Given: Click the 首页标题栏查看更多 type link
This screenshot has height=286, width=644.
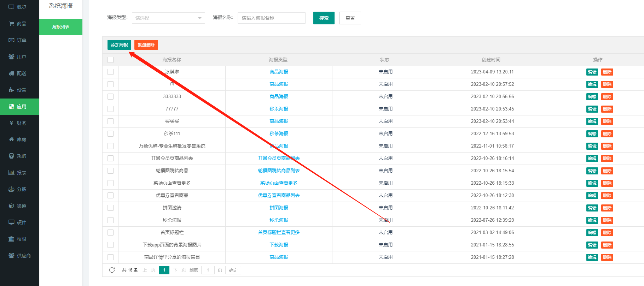Looking at the screenshot, I should click(279, 232).
